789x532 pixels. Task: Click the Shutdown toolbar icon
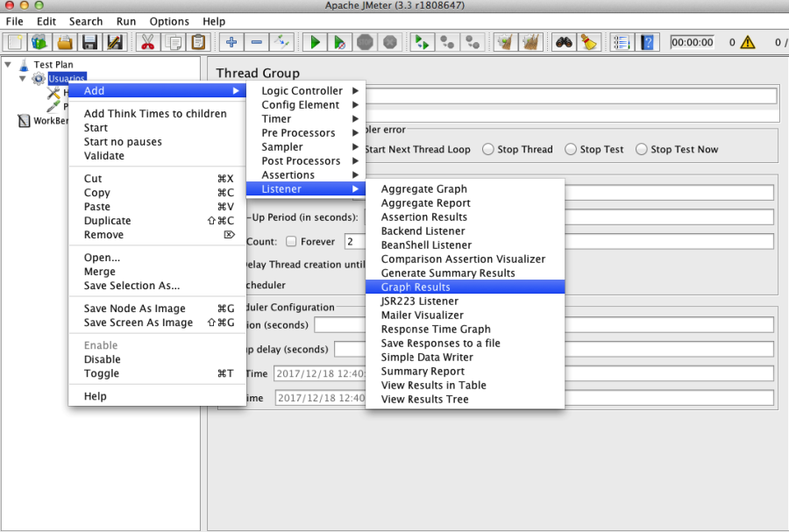coord(390,42)
